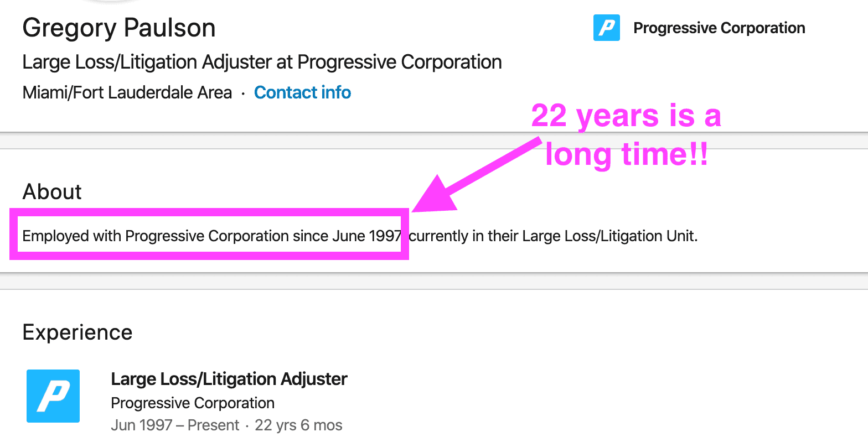The width and height of the screenshot is (868, 437).
Task: Open the top-right Progressive Corporation text link
Action: pyautogui.click(x=719, y=28)
